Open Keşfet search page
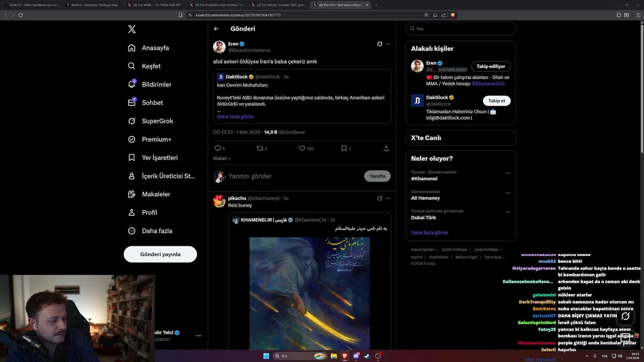Screen dimensions: 644x362 144,66
